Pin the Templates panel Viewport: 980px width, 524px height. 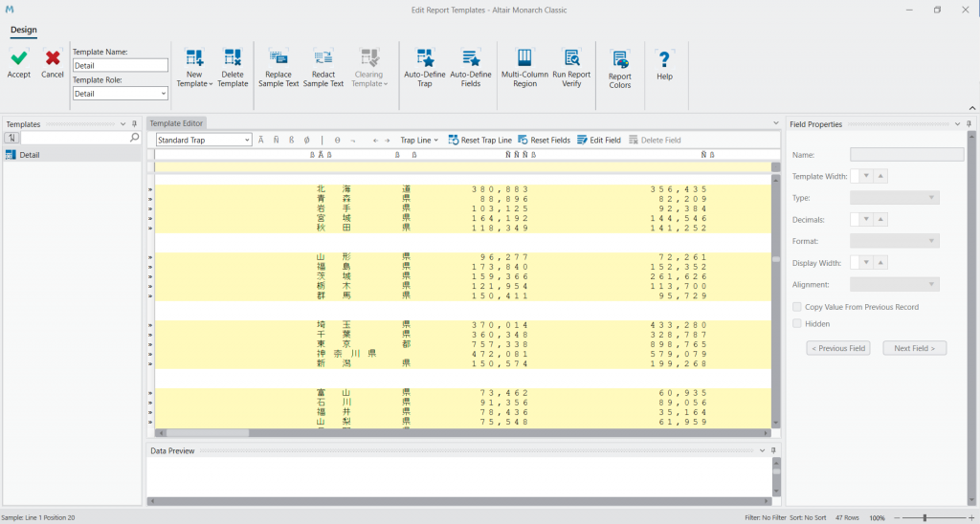tap(134, 124)
